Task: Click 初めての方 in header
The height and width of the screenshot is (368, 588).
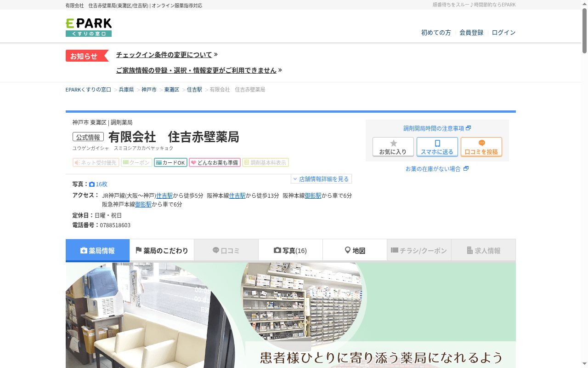Action: point(436,33)
